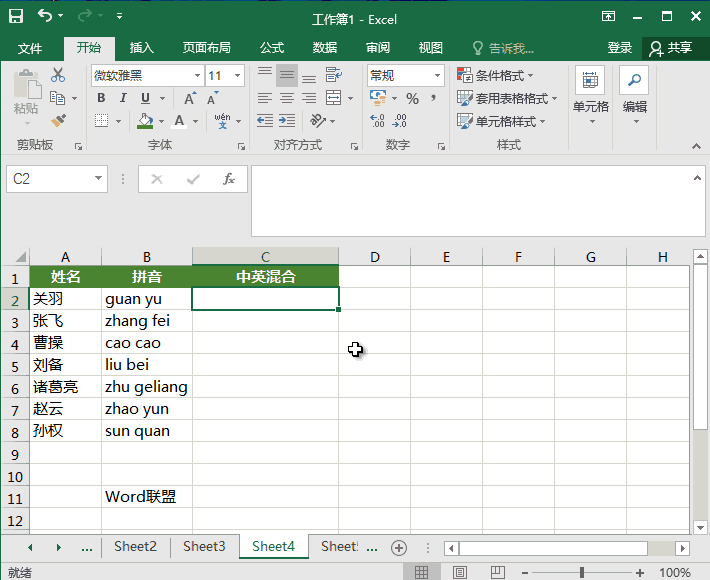
Task: Switch to the Sheet2 tab
Action: point(135,547)
